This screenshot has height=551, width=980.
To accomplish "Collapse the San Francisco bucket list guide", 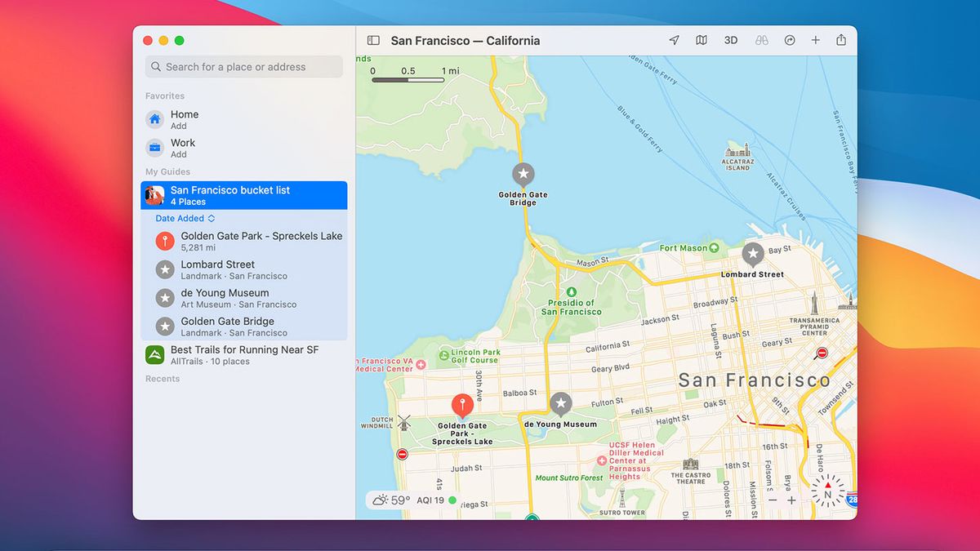I will pyautogui.click(x=243, y=195).
